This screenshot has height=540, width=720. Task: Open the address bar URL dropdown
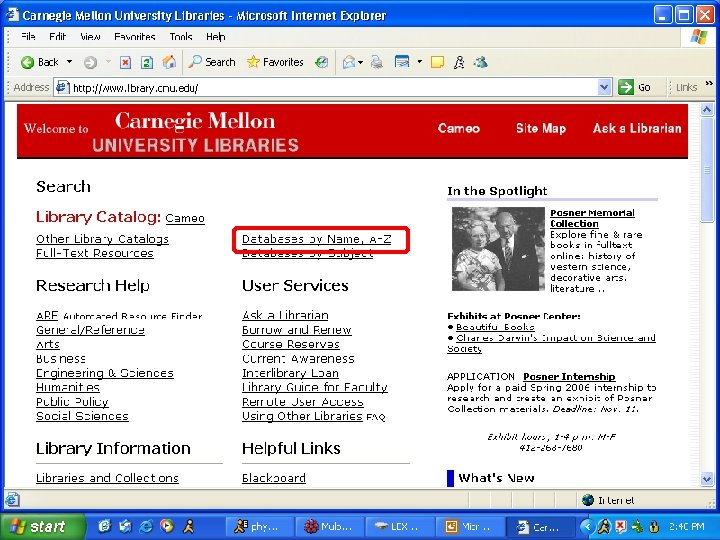coord(605,87)
